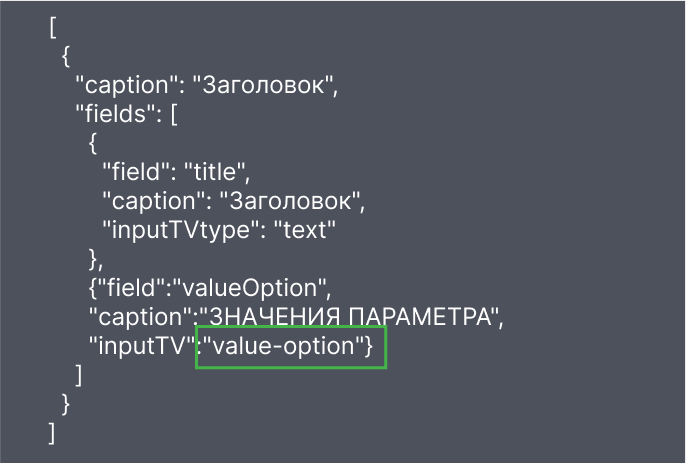
Task: Click the opening curly brace on the second line
Action: tap(66, 56)
